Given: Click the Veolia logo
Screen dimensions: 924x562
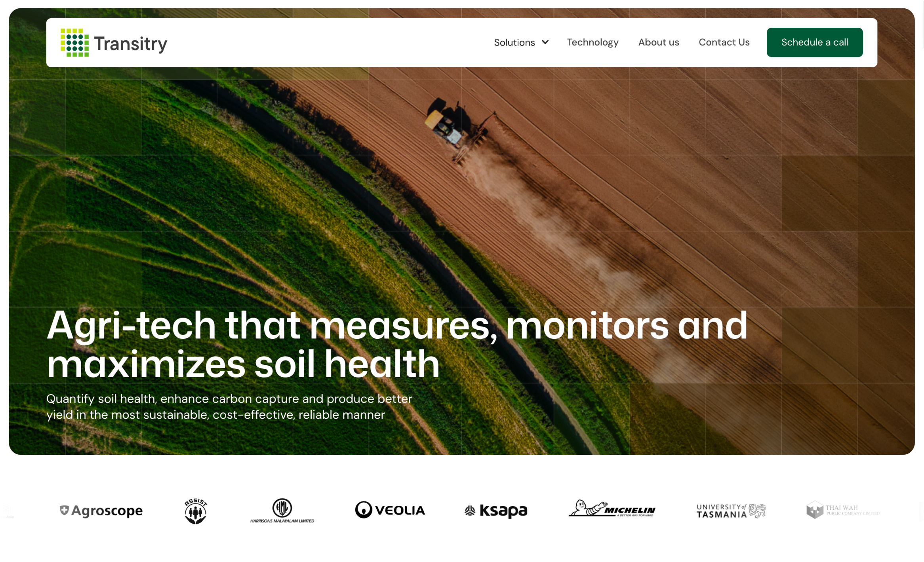Looking at the screenshot, I should pyautogui.click(x=390, y=510).
